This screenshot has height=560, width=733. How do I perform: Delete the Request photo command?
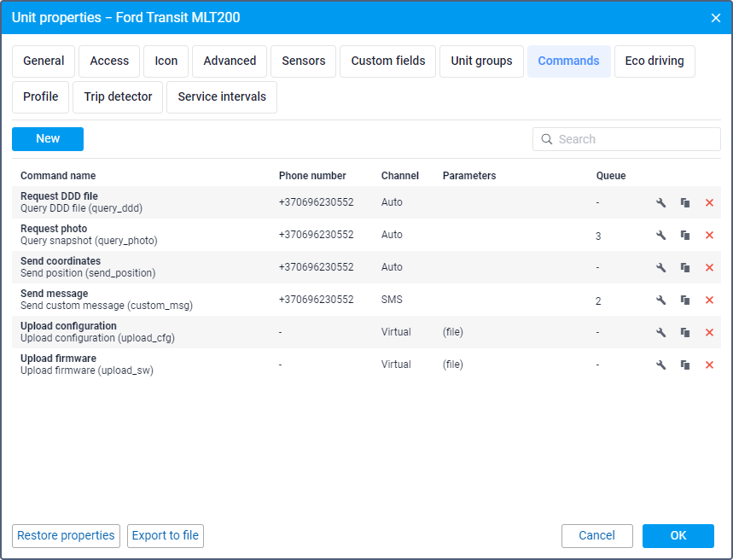709,235
